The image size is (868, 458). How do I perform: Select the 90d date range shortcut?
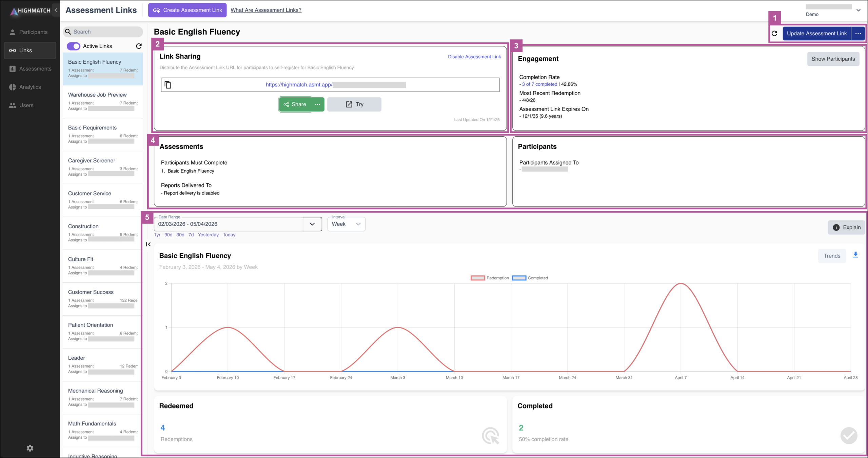tap(169, 235)
